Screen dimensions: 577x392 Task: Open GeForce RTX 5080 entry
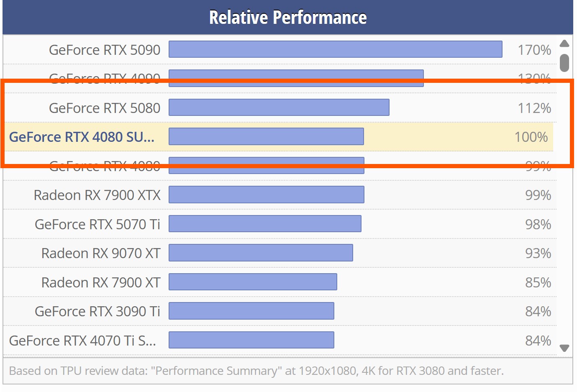(x=105, y=108)
